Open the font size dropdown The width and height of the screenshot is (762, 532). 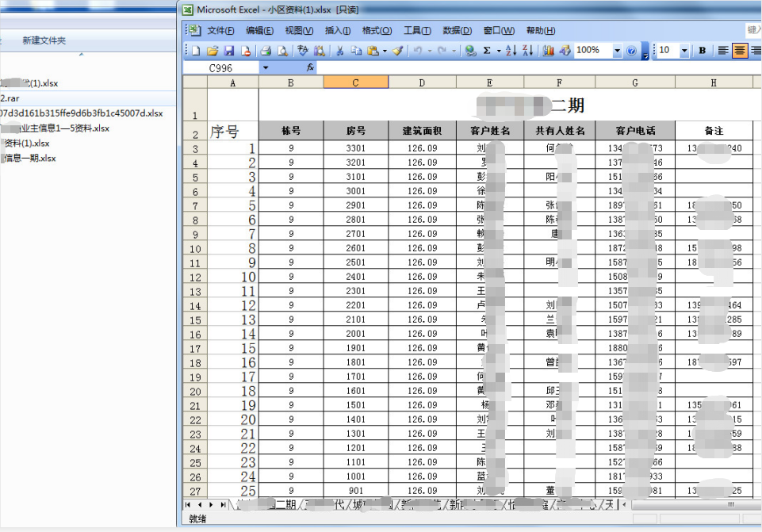coord(684,51)
